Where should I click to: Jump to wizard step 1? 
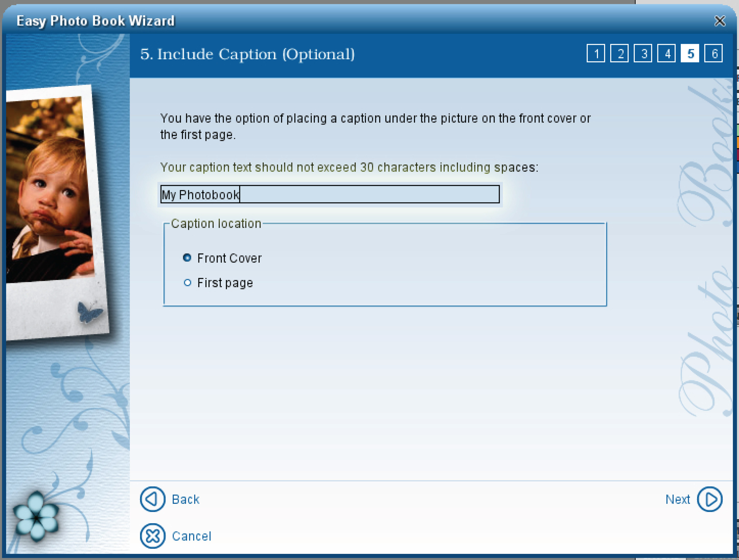coord(596,53)
